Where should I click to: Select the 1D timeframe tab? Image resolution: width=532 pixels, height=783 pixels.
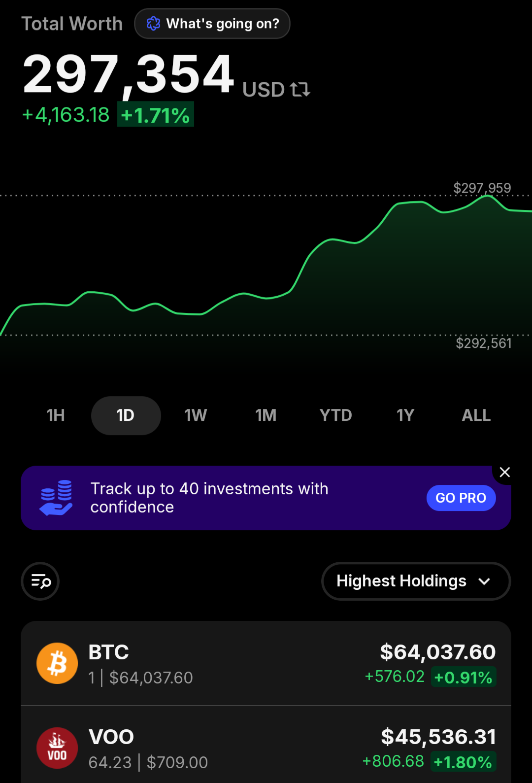point(126,415)
